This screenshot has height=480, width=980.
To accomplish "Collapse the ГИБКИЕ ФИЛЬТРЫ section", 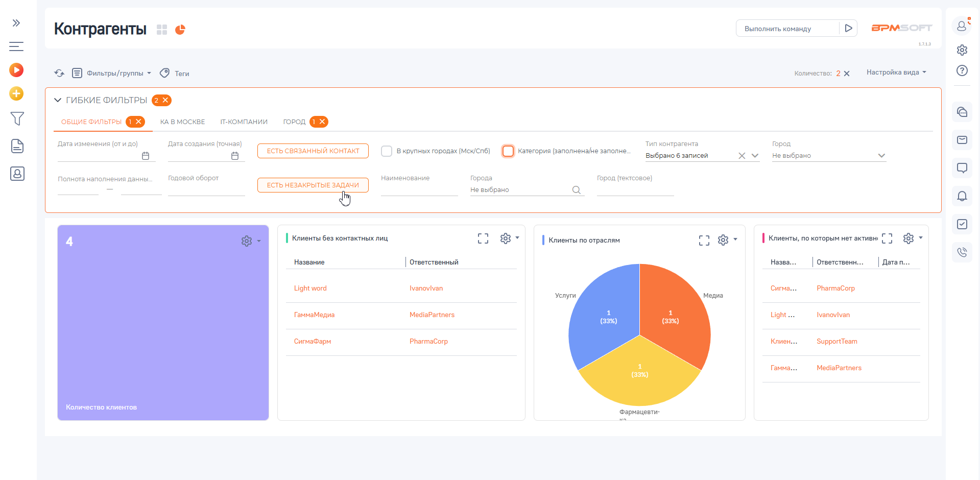I will 58,100.
